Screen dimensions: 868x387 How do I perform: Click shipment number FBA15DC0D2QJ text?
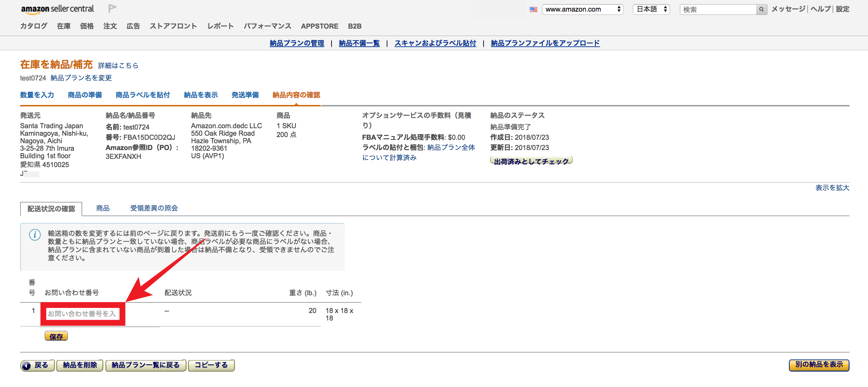point(149,137)
